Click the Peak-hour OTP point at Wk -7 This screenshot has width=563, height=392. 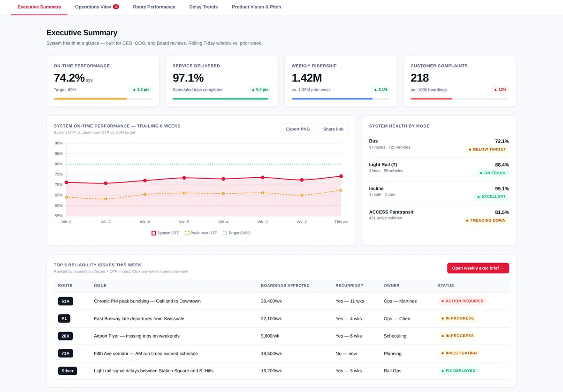pos(106,199)
